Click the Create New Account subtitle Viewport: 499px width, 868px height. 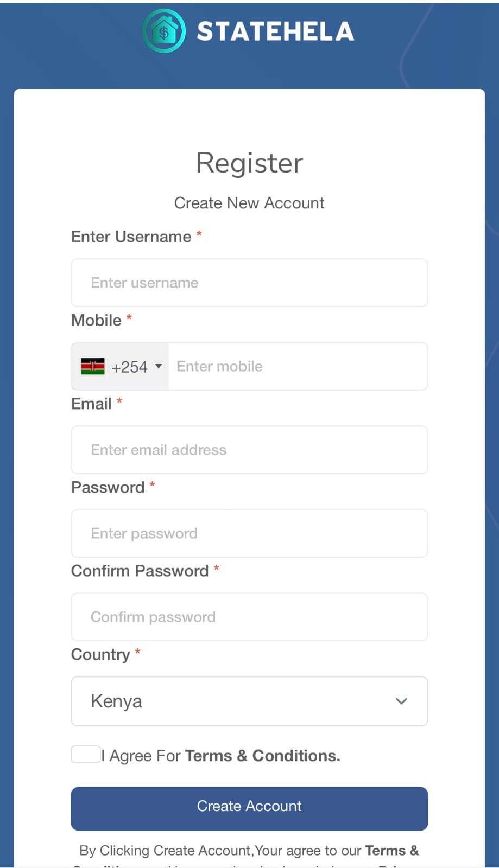pos(249,203)
